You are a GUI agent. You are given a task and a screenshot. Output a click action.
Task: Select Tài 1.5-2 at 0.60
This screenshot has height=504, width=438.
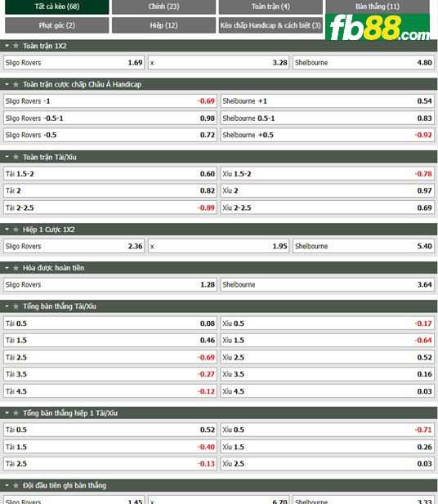pos(110,174)
